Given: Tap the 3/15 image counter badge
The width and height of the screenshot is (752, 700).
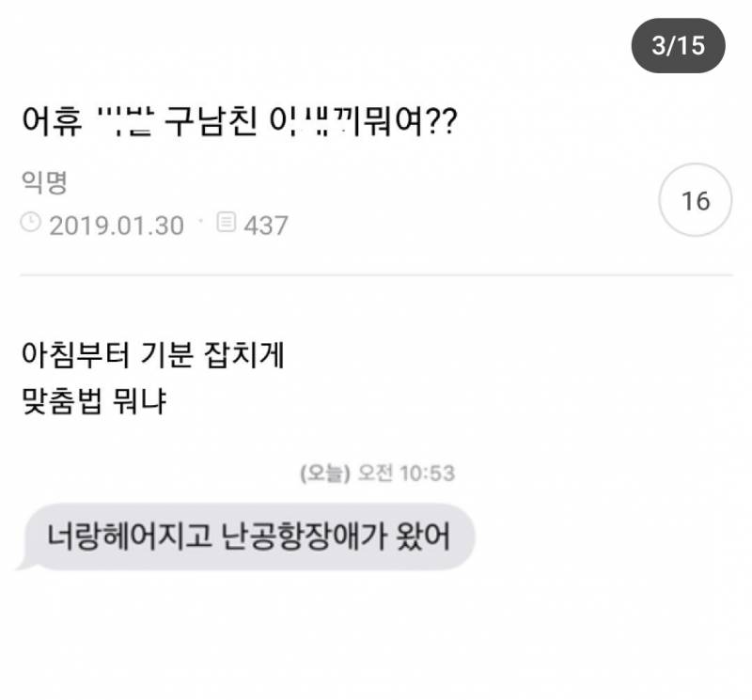Looking at the screenshot, I should click(678, 46).
